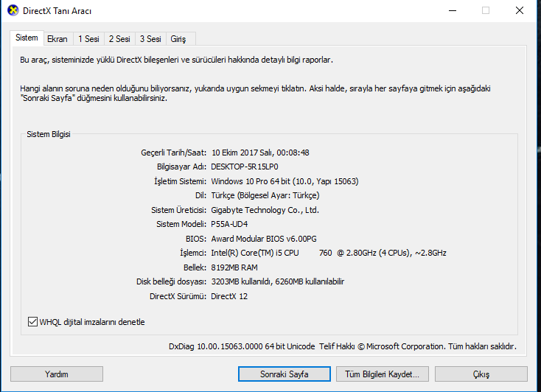The width and height of the screenshot is (541, 392).
Task: Click Intel(R) Core(TM) i5 CPU value
Action: (x=329, y=253)
